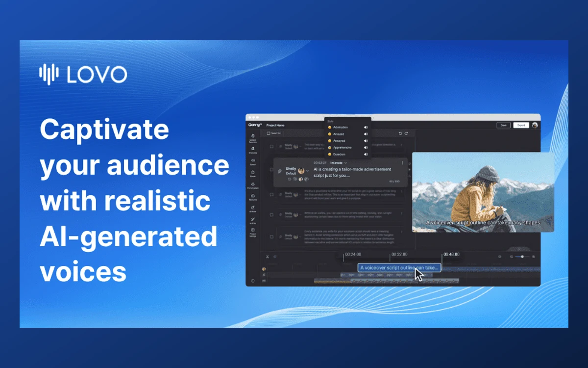Image resolution: width=588 pixels, height=368 pixels.
Task: Open the Resource upload tool in sidebar
Action: pyautogui.click(x=253, y=197)
